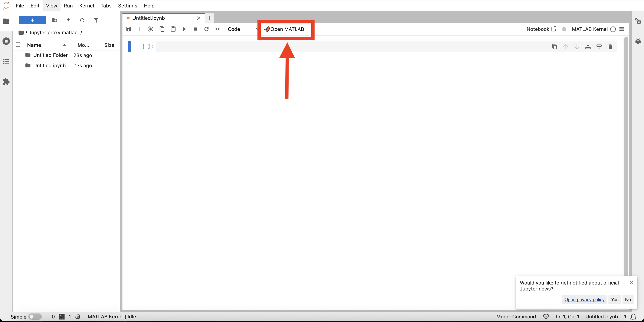Open the Tabs menu
Viewport: 644px width, 322px height.
[106, 6]
